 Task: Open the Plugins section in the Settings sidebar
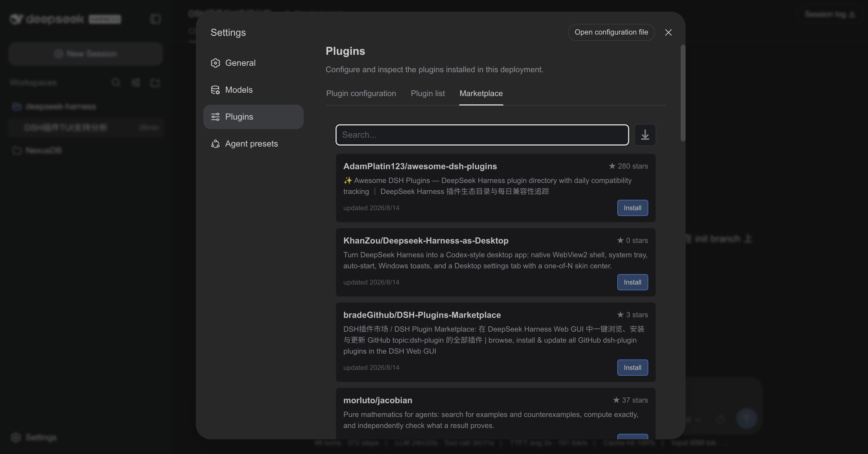point(253,117)
